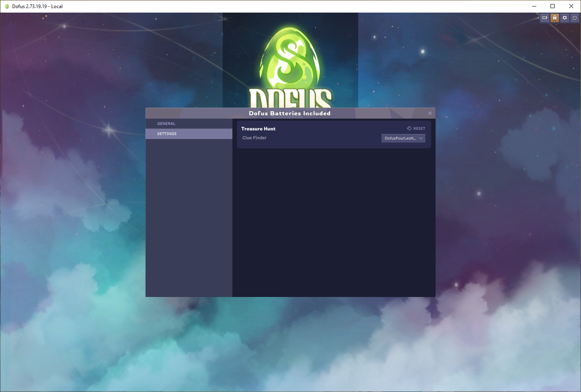Click the Dofus egg icon in title bar
Screen dimensions: 581x392
pyautogui.click(x=7, y=6)
